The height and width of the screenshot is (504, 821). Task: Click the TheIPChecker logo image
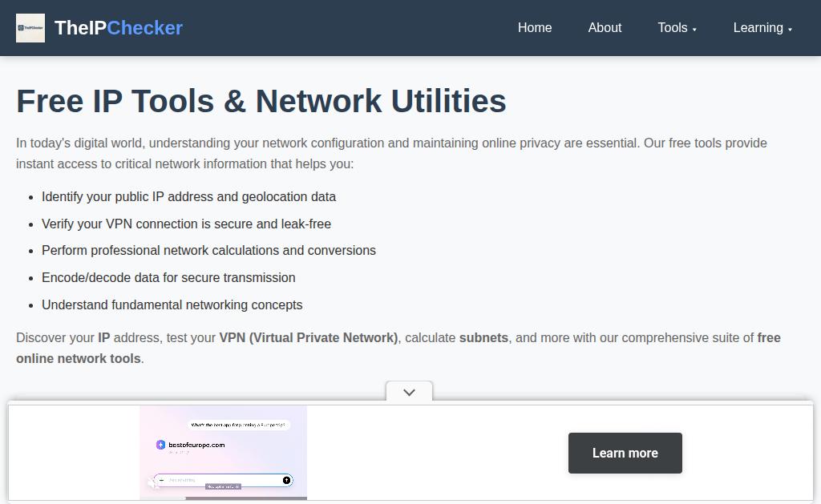point(30,28)
